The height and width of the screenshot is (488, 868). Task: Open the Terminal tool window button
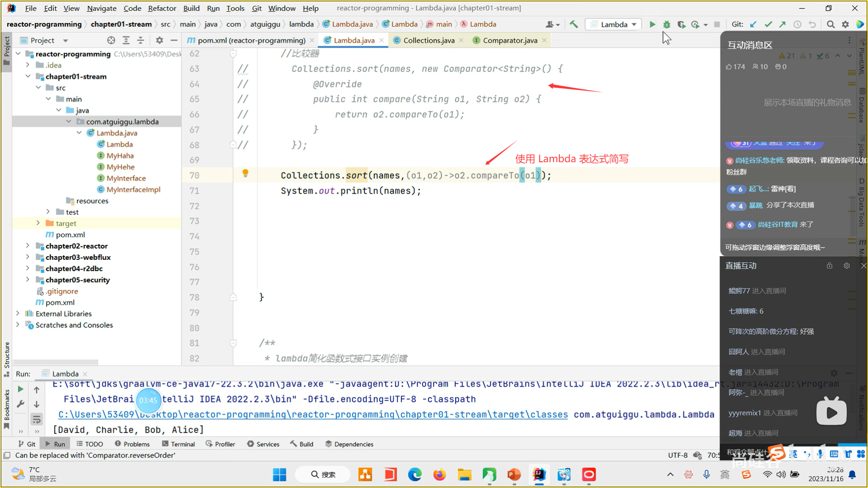pos(178,444)
